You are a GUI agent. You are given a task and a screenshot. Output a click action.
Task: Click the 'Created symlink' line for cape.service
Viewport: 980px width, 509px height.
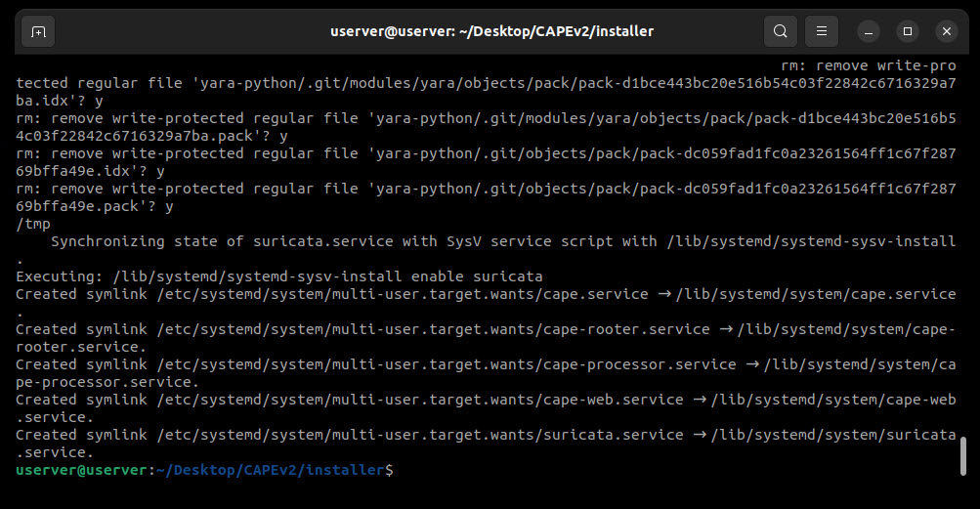486,294
